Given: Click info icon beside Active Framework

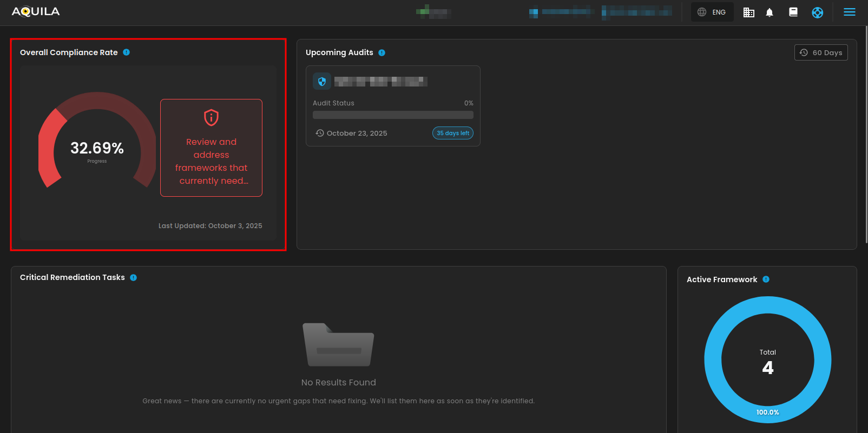Looking at the screenshot, I should (766, 279).
